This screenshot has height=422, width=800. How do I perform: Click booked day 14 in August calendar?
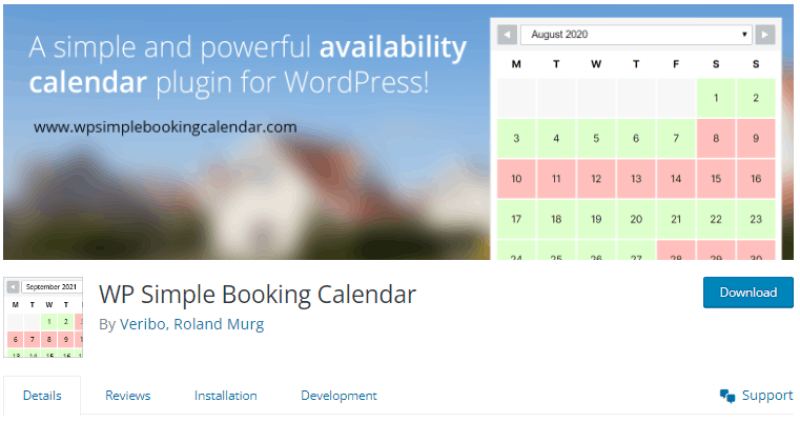click(676, 179)
